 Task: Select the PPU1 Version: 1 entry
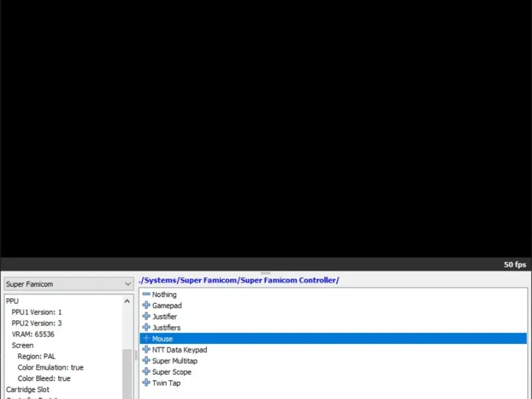tap(37, 312)
